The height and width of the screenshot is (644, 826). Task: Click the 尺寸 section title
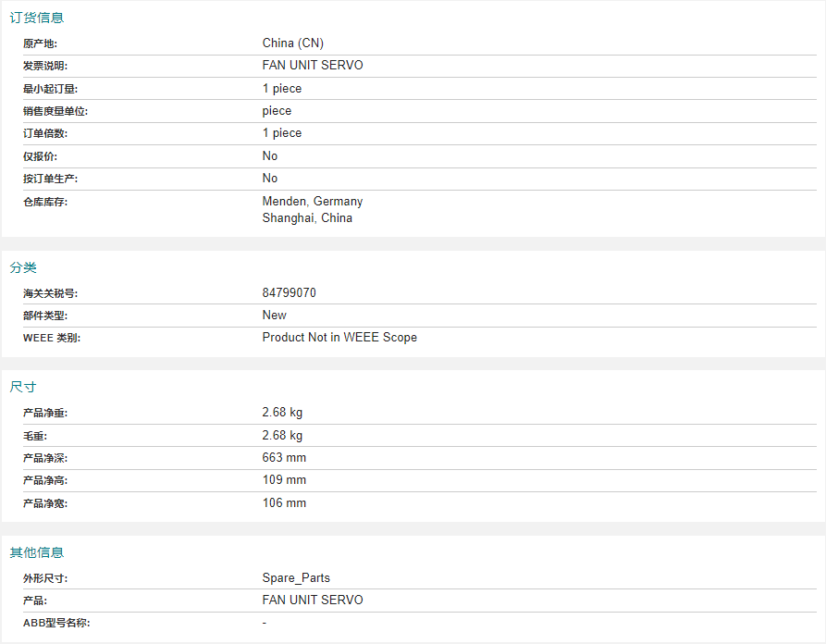coord(22,386)
